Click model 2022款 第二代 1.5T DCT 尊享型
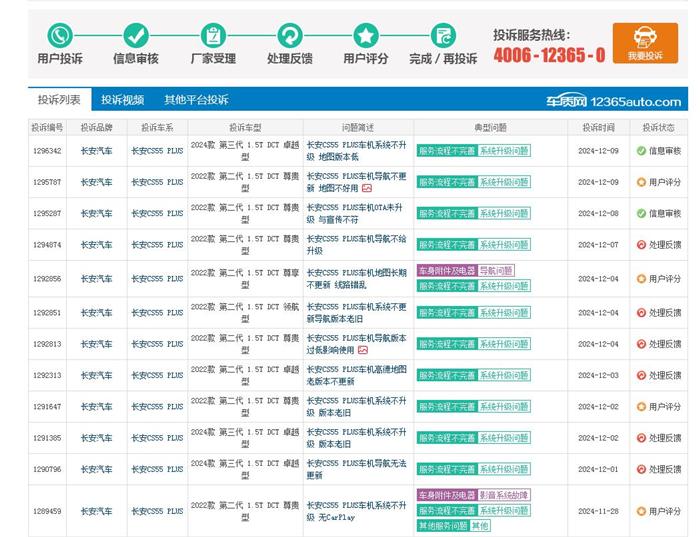This screenshot has height=537, width=700. pyautogui.click(x=245, y=279)
